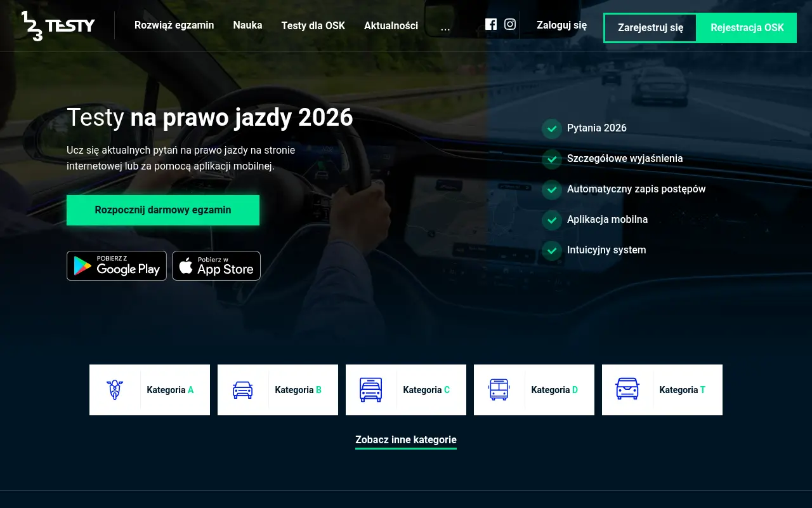This screenshot has height=508, width=812.
Task: Click the 123 Testy logo
Action: tap(58, 26)
